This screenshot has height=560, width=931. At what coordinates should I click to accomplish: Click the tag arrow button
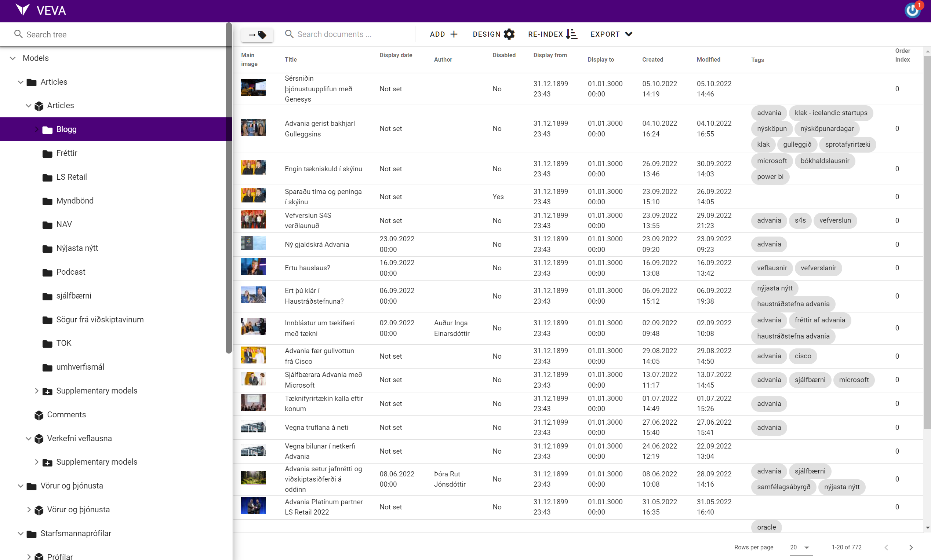(x=257, y=35)
